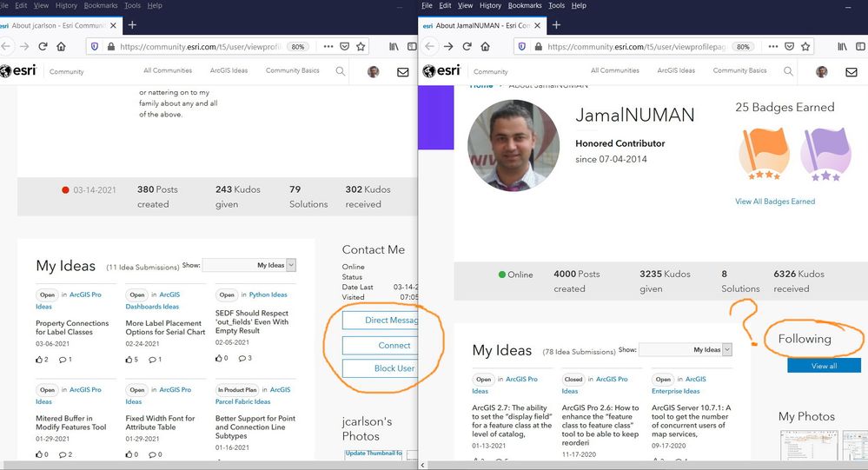Open Library icon in right browser window
Screen dimensions: 868x470
842,47
